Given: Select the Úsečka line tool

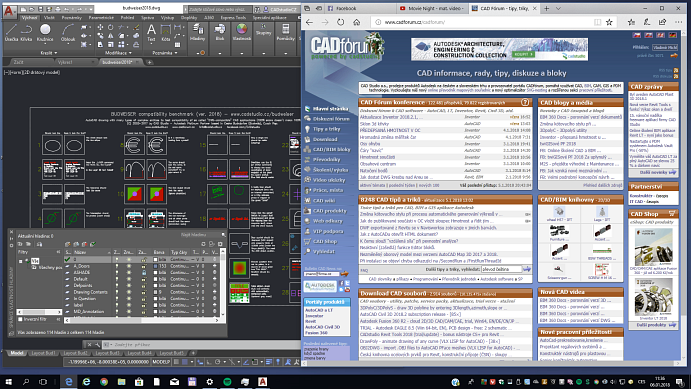Looking at the screenshot, I should click(11, 33).
